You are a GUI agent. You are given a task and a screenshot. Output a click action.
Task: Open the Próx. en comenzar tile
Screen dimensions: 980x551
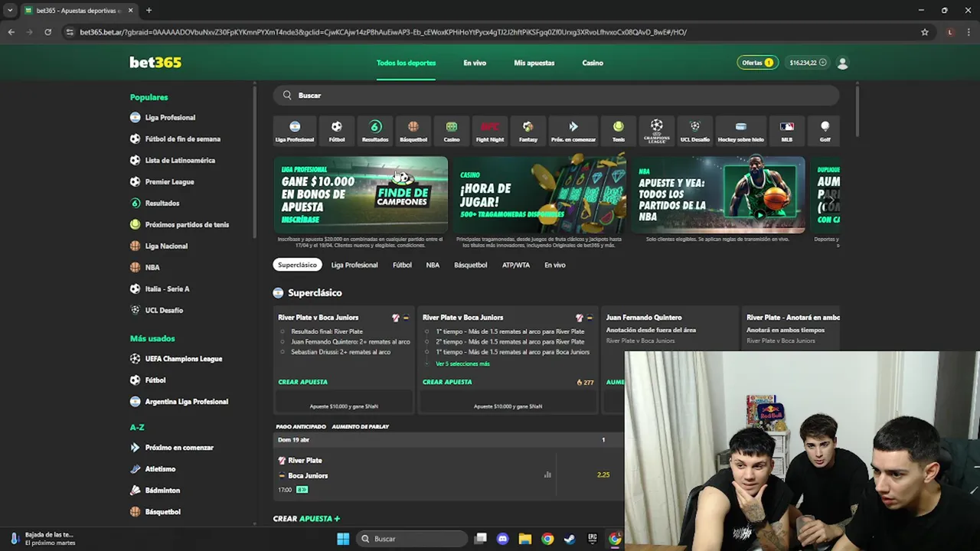(573, 131)
